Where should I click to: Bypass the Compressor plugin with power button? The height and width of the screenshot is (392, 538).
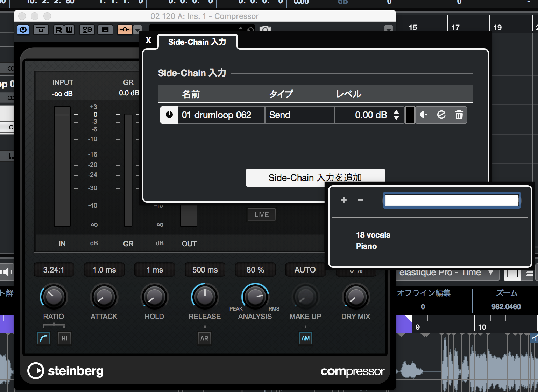pyautogui.click(x=23, y=30)
